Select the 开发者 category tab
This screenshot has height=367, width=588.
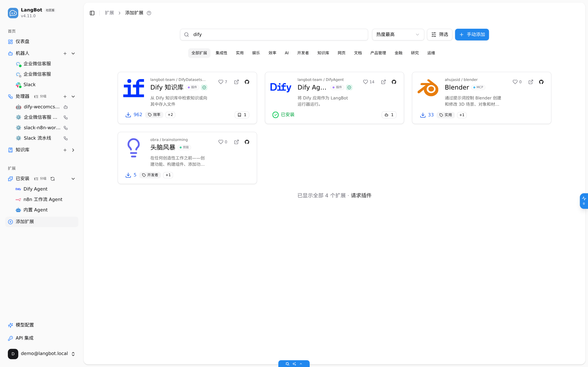pos(303,53)
